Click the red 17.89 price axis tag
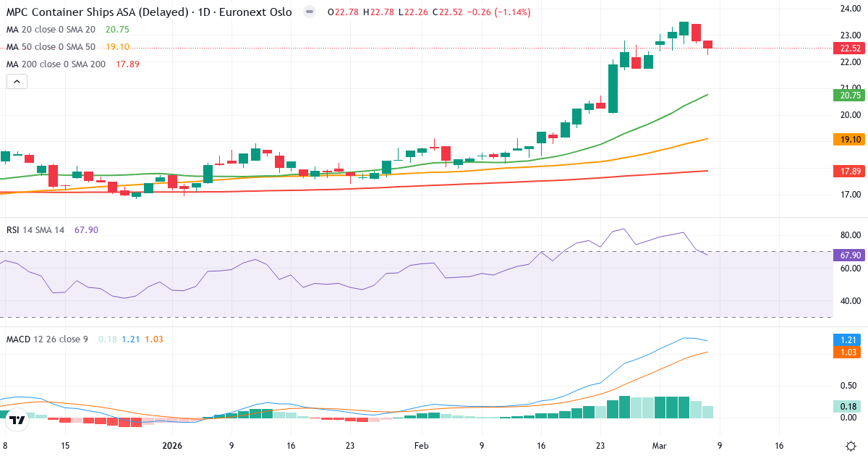The height and width of the screenshot is (456, 868). [846, 172]
